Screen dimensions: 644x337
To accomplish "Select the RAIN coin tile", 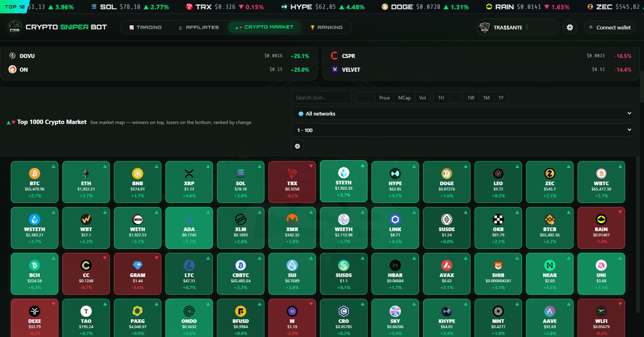I will pos(601,228).
